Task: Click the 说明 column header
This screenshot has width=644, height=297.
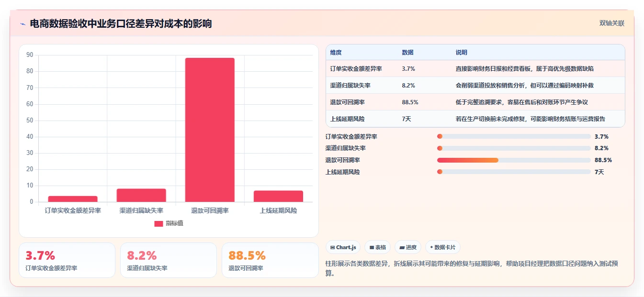Action: coord(462,53)
